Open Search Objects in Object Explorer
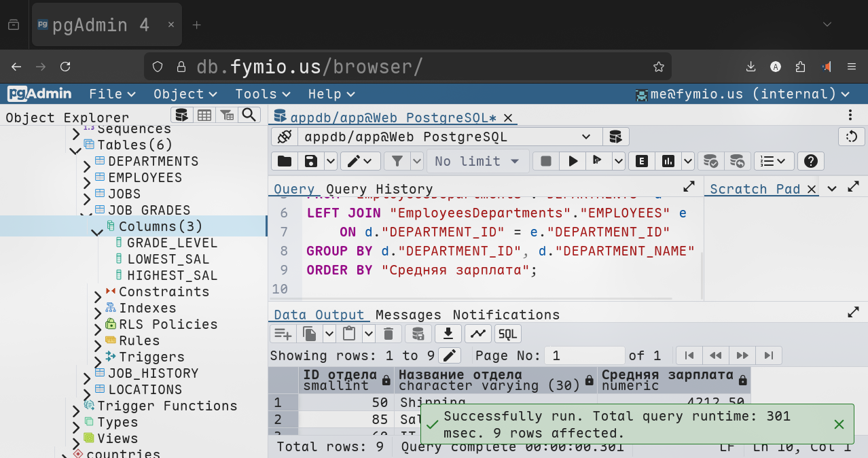This screenshot has height=458, width=868. click(x=249, y=115)
